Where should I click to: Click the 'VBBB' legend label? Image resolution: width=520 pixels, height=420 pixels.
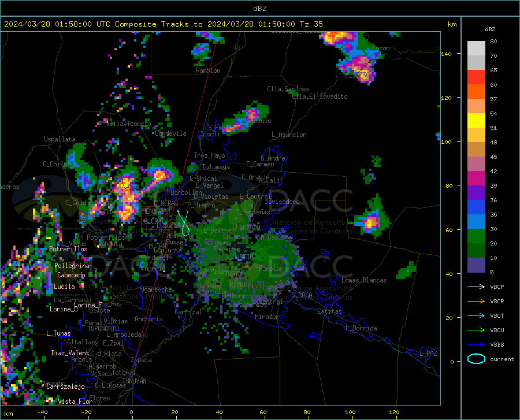(x=497, y=345)
